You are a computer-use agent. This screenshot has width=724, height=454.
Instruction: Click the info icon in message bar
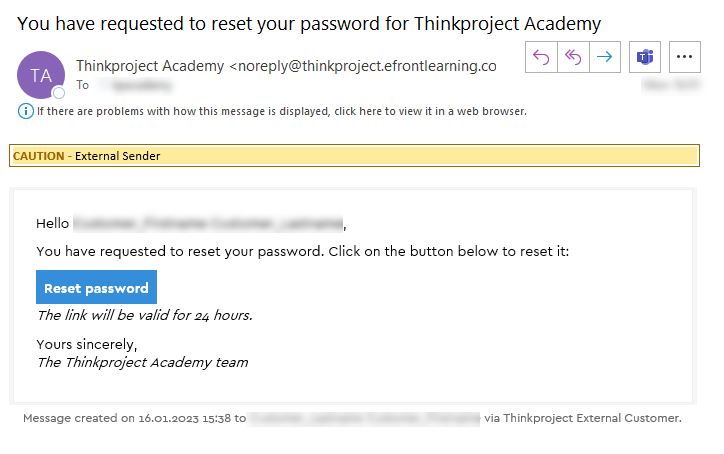coord(25,111)
